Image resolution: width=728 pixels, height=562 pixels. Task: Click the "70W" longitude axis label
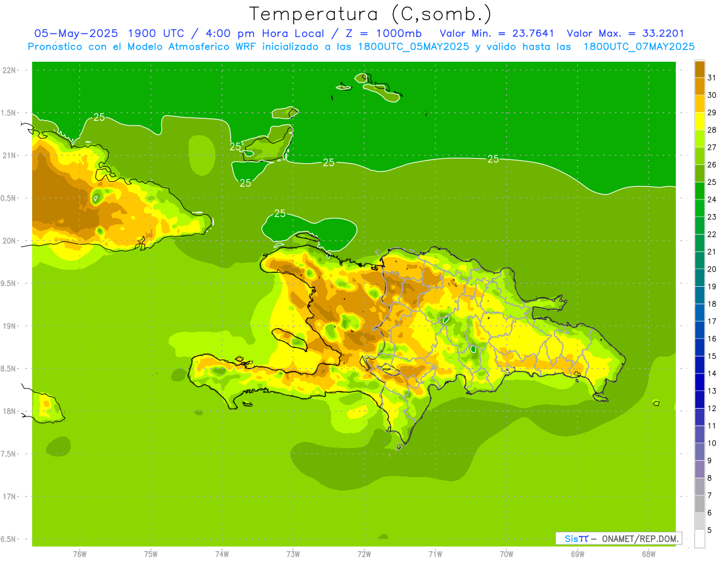pyautogui.click(x=507, y=554)
